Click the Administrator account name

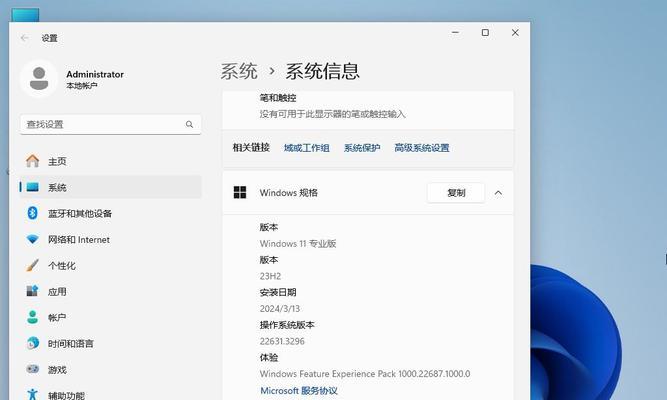[x=95, y=74]
